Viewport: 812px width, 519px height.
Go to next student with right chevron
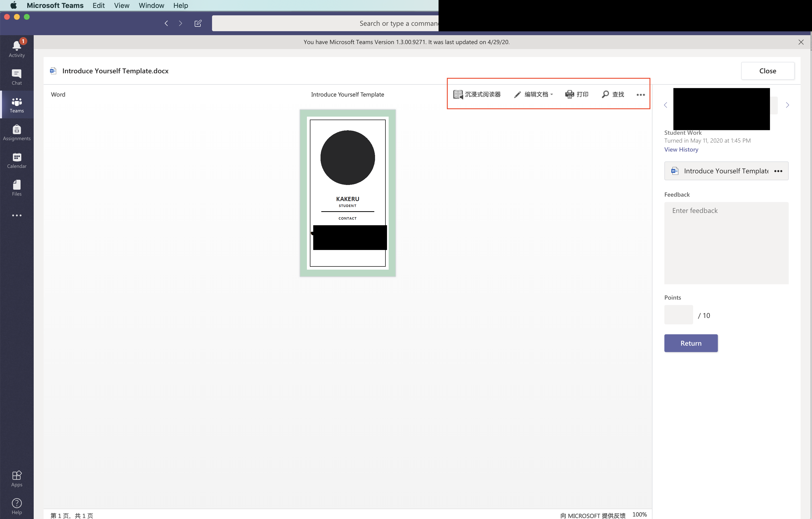[787, 105]
